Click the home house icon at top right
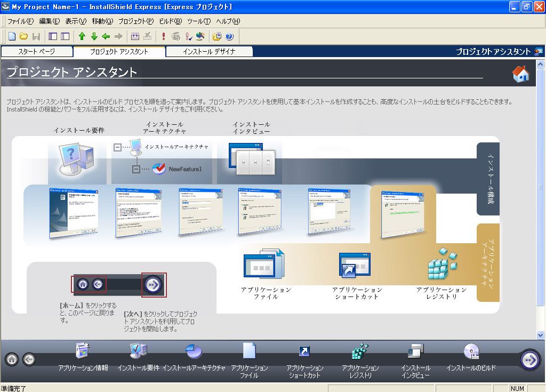Screen dimensions: 546x392 click(520, 74)
